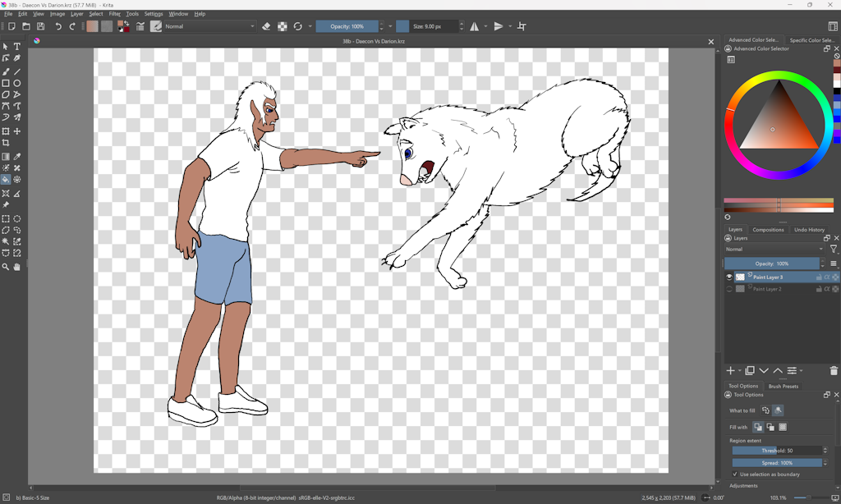Delete layer with trash icon
The image size is (841, 504).
pyautogui.click(x=834, y=371)
